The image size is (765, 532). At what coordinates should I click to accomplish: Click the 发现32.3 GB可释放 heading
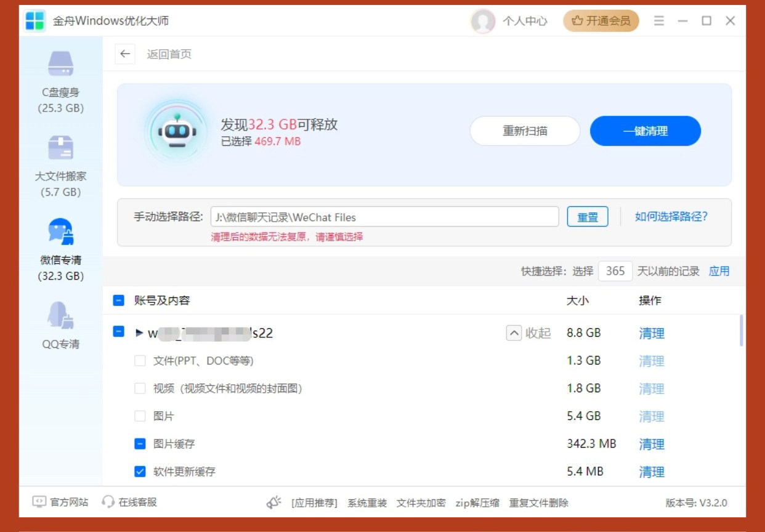[279, 124]
